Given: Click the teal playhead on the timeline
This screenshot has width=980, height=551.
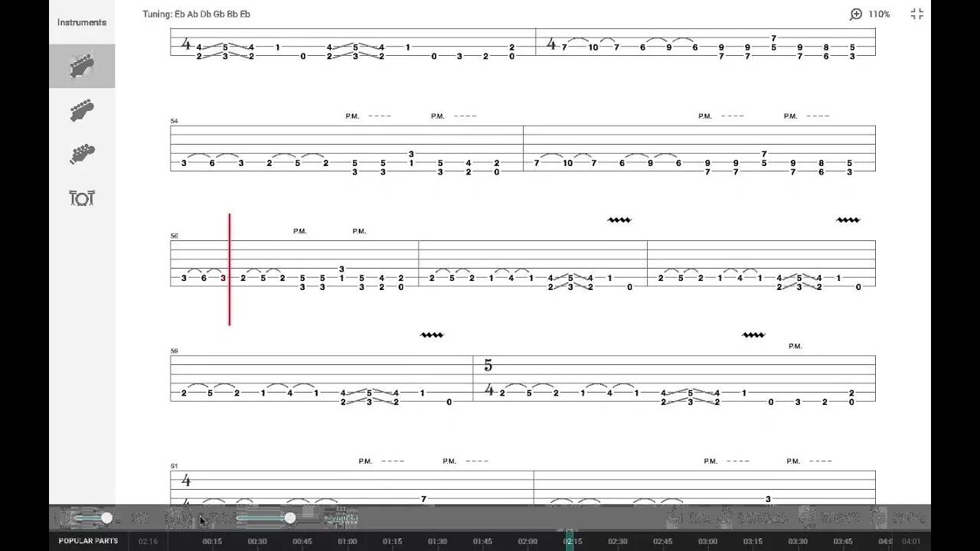Looking at the screenshot, I should pyautogui.click(x=570, y=540).
